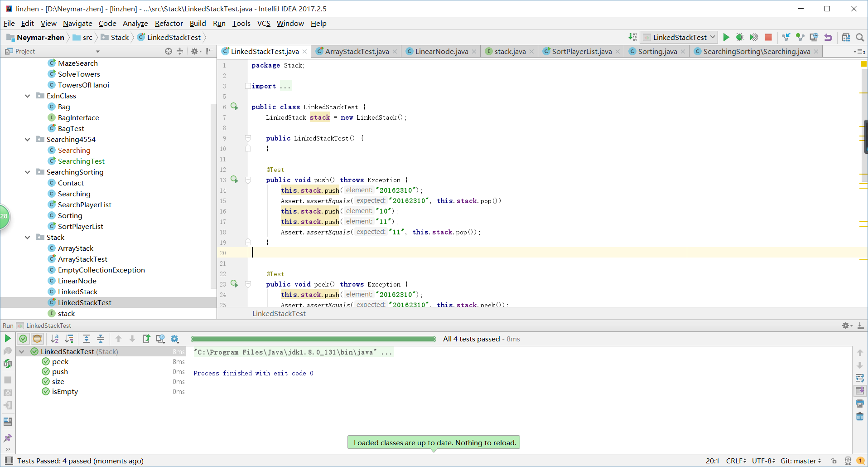Viewport: 868px width, 467px height.
Task: Pin the Run tab icon
Action: [x=8, y=438]
